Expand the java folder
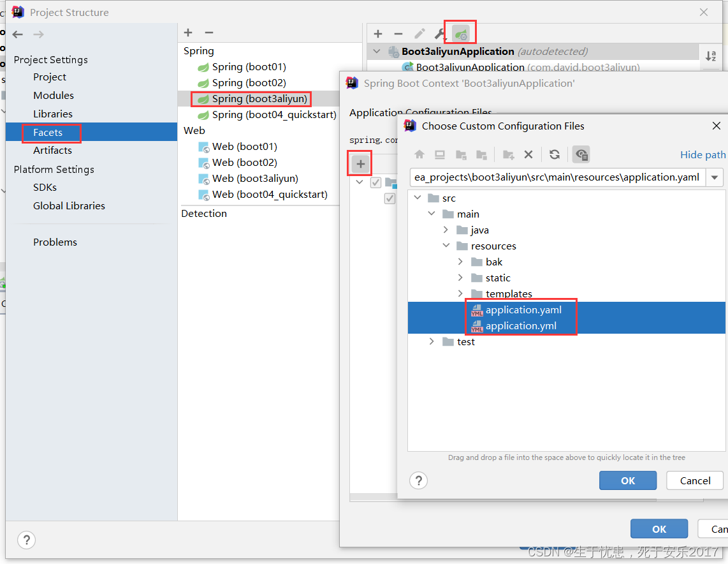This screenshot has width=728, height=564. tap(446, 230)
